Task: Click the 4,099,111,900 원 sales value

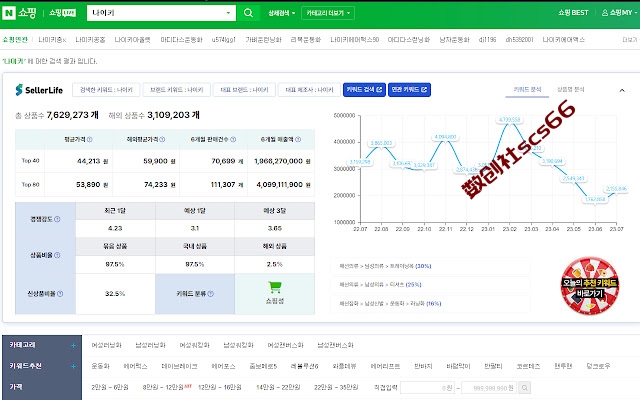Action: tap(283, 184)
